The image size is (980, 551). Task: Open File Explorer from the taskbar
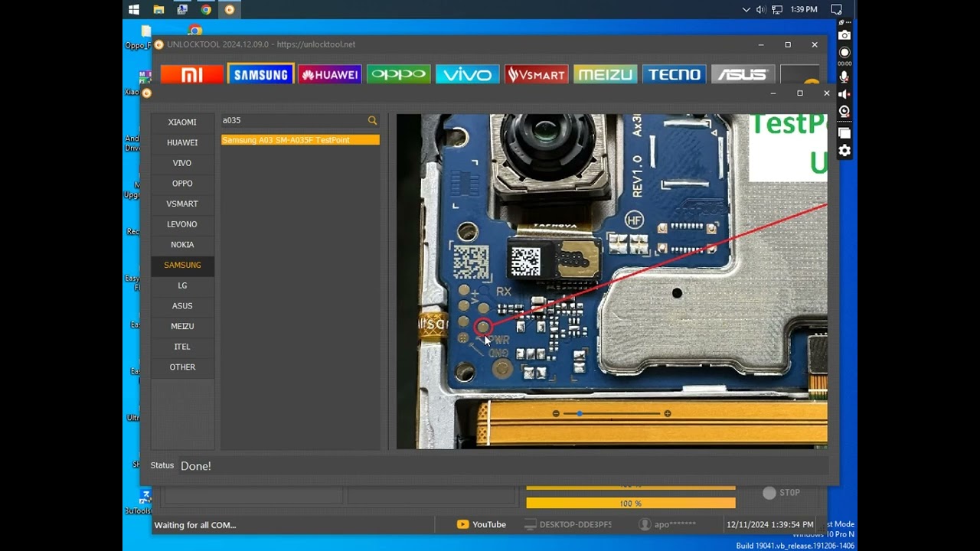pyautogui.click(x=158, y=9)
